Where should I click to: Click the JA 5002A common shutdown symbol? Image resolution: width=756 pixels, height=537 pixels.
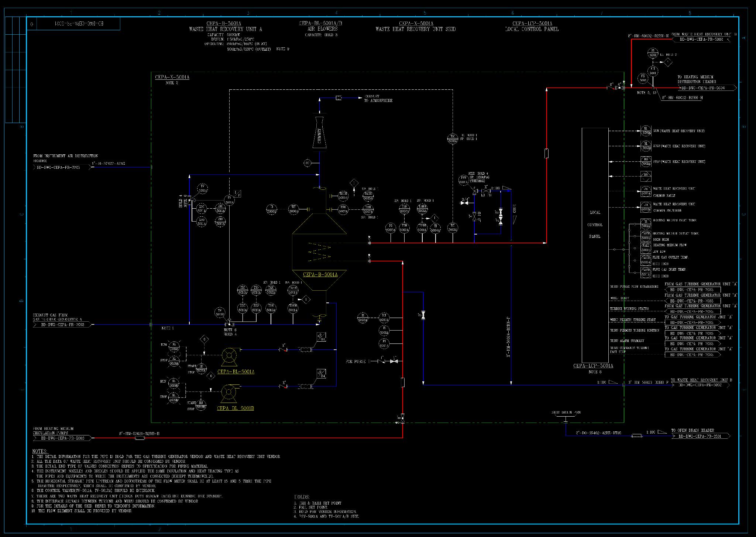click(646, 207)
